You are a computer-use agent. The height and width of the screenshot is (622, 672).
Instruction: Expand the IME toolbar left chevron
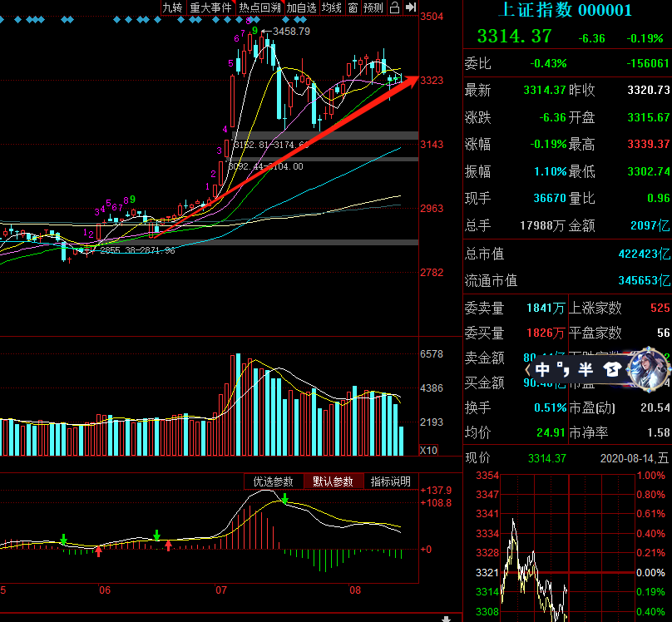click(527, 369)
